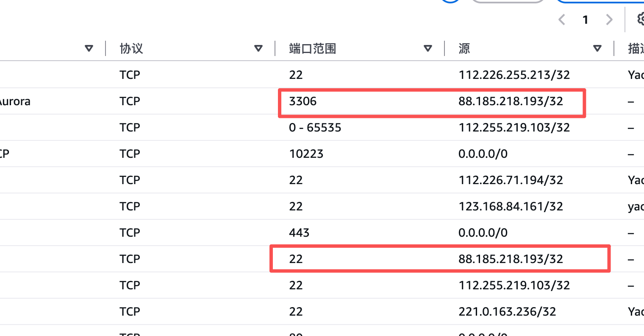The height and width of the screenshot is (336, 644).
Task: Select the port 10223 cell
Action: pyautogui.click(x=306, y=154)
